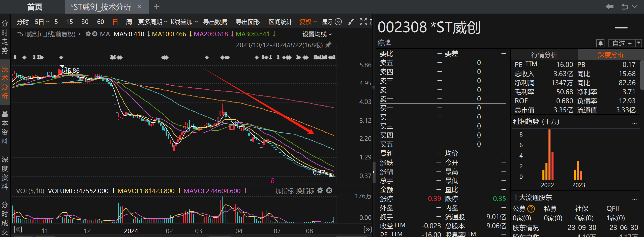Click the date range 2023/10/12-2024/8/22 link

coord(279,45)
